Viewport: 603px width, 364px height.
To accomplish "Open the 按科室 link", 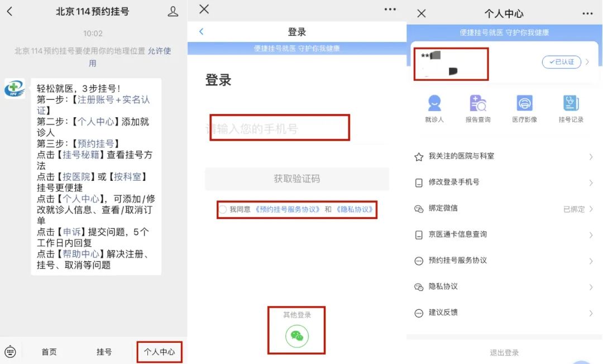I will 128,177.
